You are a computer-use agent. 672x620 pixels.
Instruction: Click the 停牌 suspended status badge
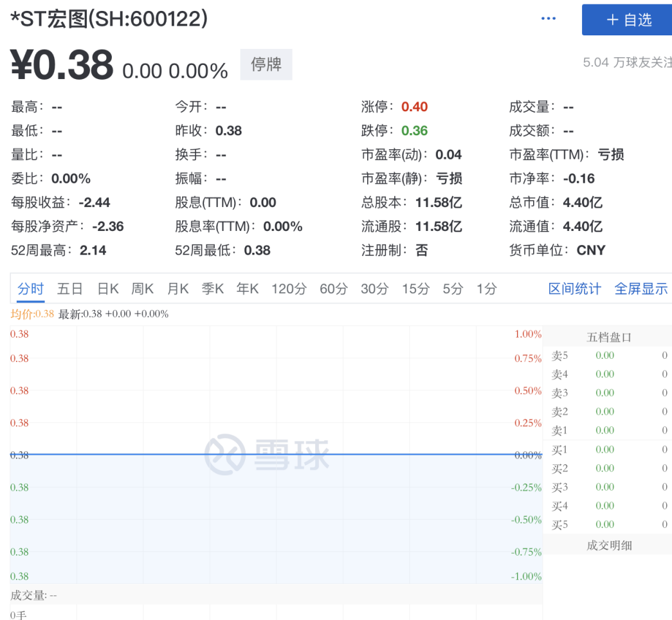pos(266,64)
